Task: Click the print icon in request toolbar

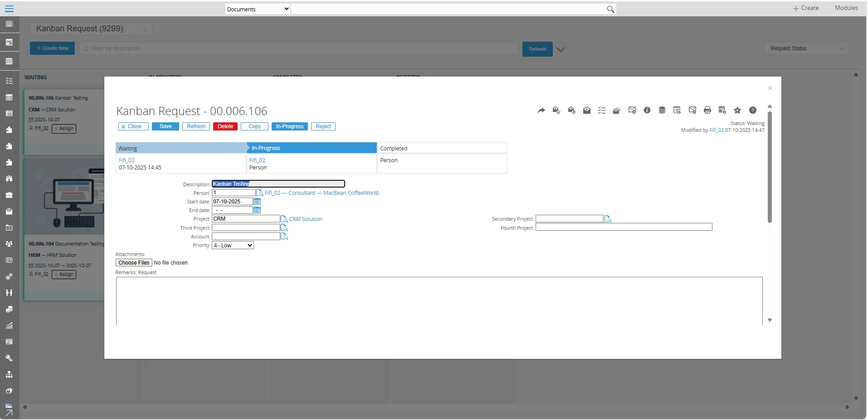Action: [x=707, y=111]
